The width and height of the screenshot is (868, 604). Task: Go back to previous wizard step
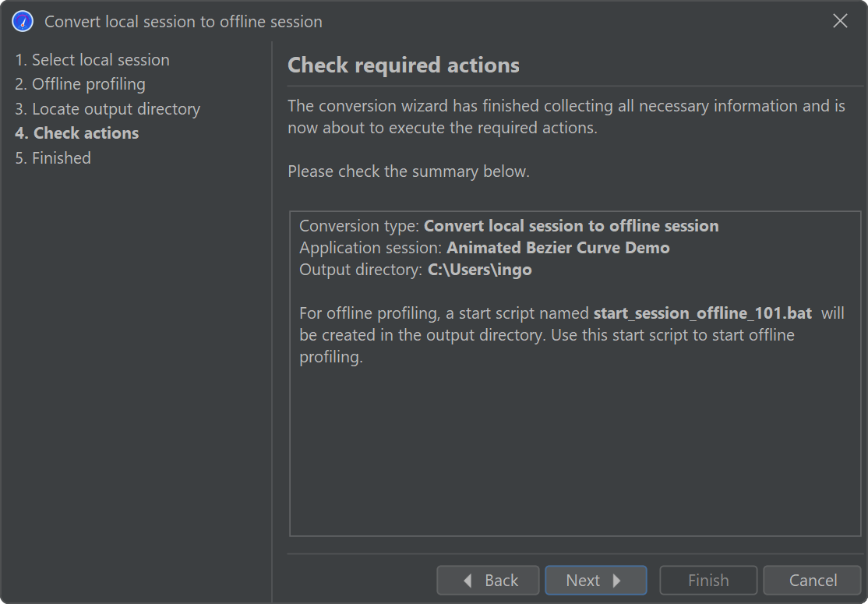pyautogui.click(x=489, y=581)
